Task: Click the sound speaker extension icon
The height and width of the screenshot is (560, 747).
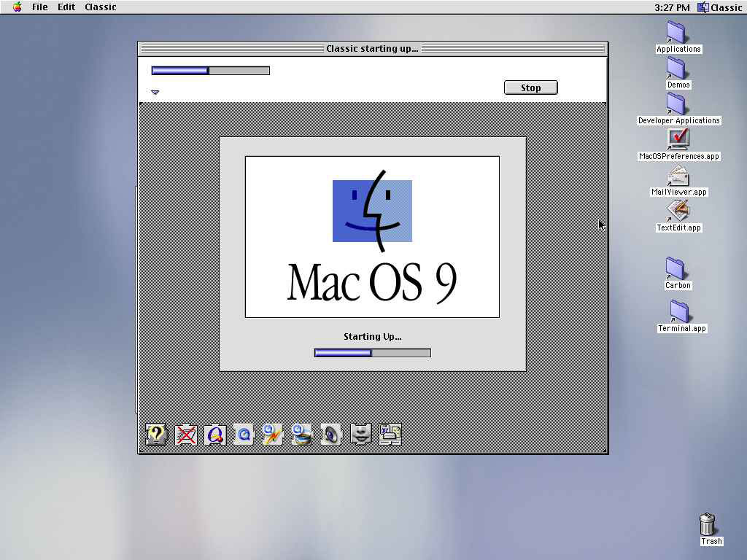Action: 331,435
